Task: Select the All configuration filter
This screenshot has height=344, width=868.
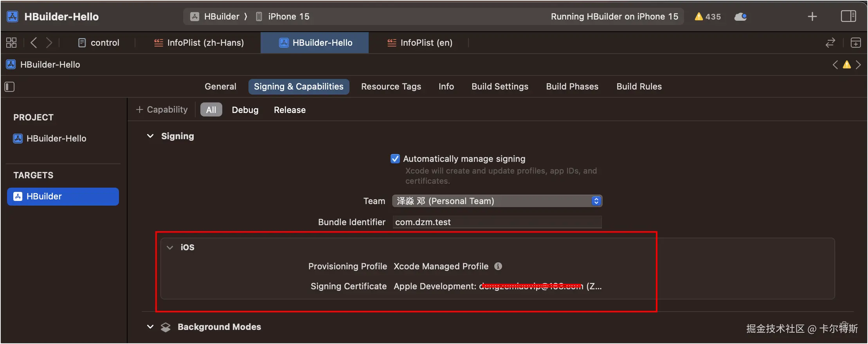Action: tap(211, 110)
